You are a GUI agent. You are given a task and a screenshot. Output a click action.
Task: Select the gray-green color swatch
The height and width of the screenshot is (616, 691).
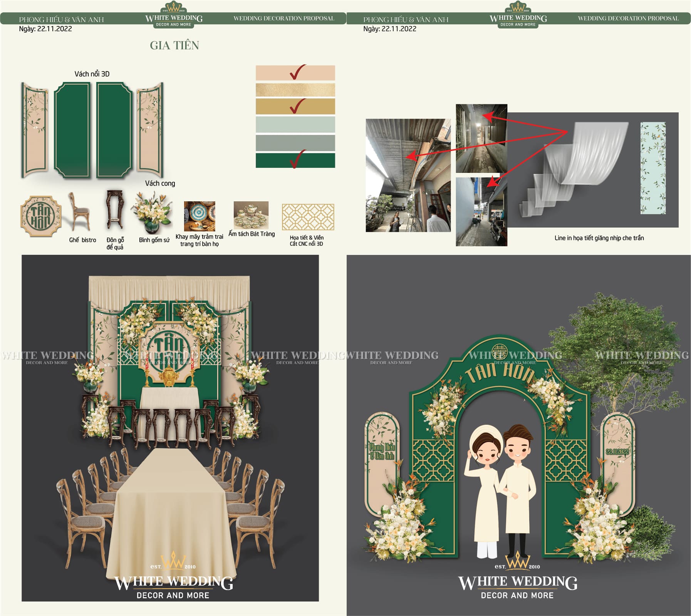[x=295, y=143]
